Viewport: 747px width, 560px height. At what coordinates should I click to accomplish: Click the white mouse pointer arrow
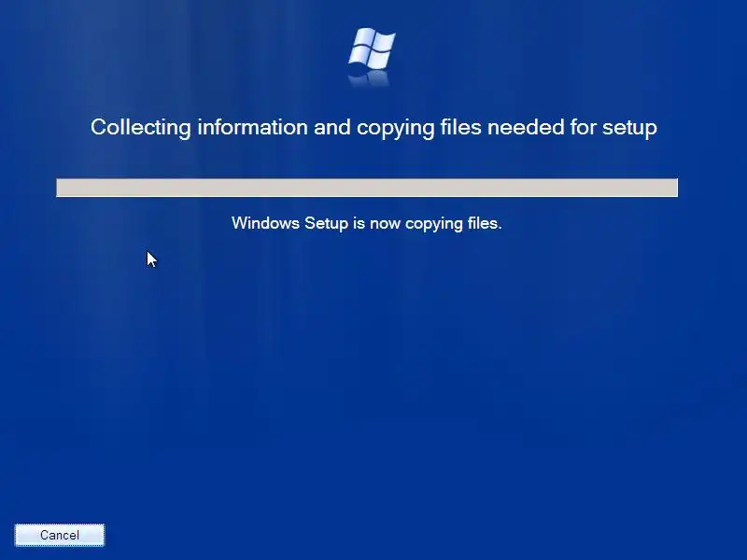point(151,259)
